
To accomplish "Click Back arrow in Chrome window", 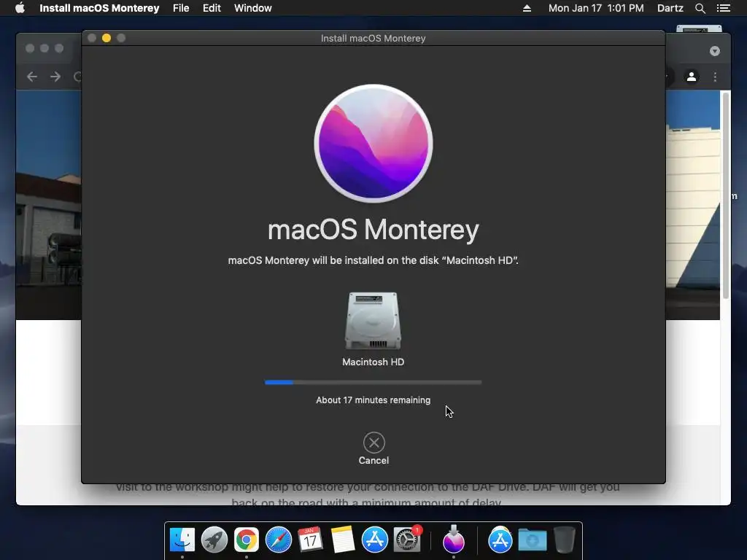I will 32,77.
